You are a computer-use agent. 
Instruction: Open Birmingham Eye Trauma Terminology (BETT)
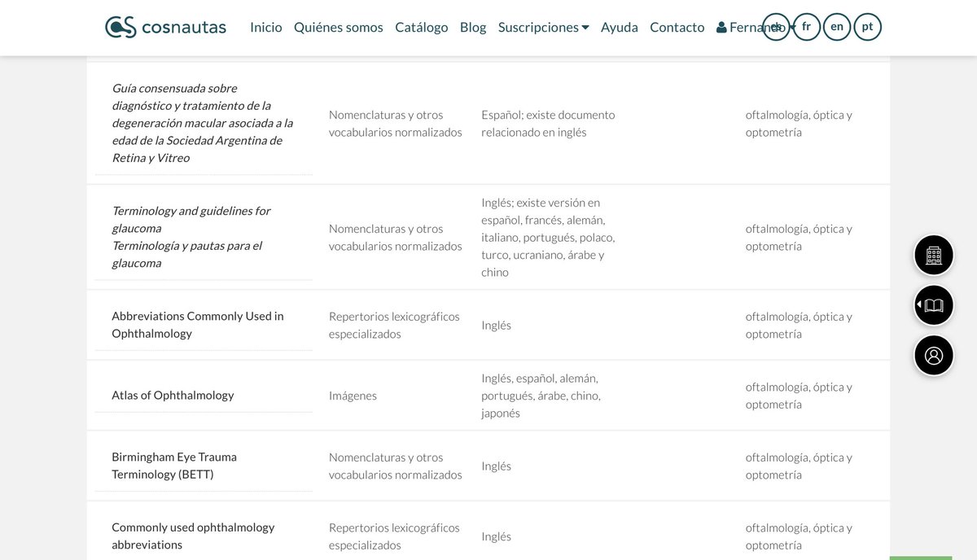(x=174, y=466)
